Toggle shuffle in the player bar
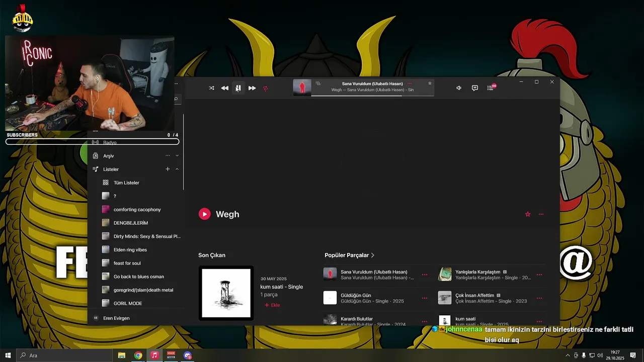 click(x=211, y=88)
